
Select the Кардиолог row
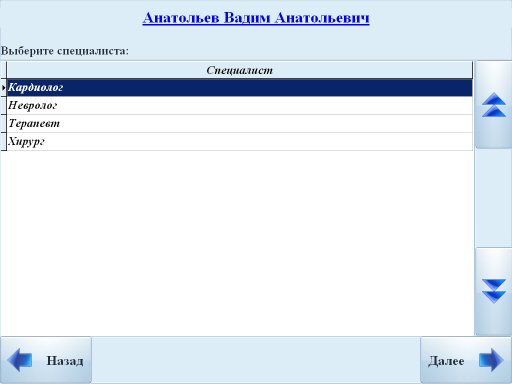pos(240,88)
